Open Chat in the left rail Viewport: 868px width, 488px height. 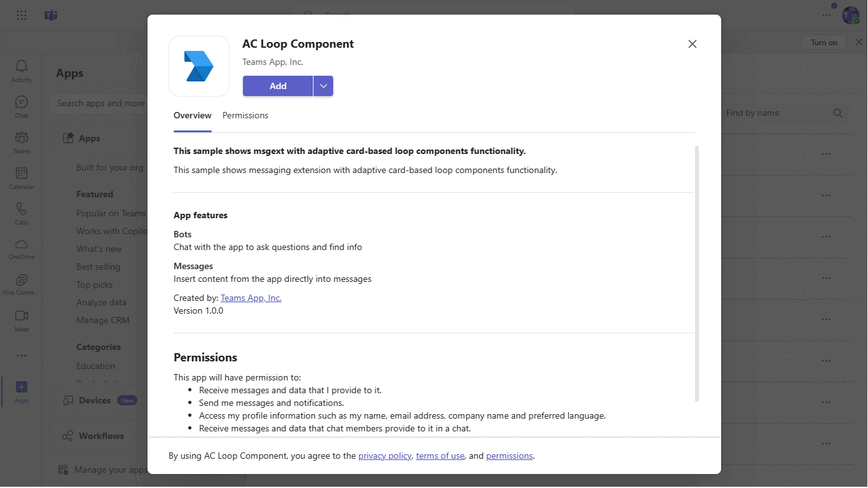point(22,106)
